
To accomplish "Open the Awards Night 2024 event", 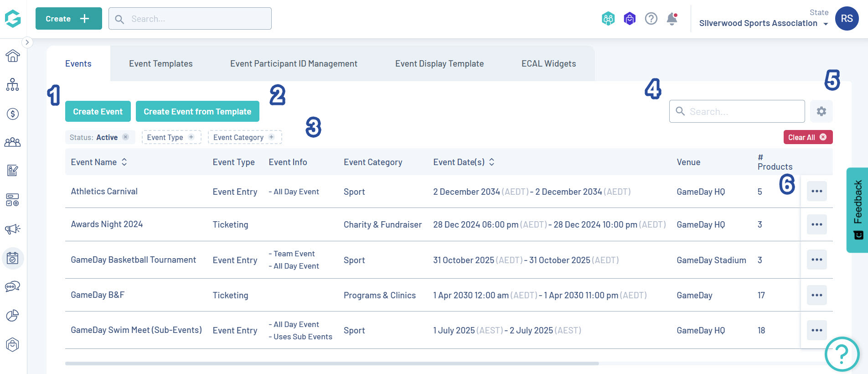I will (107, 224).
